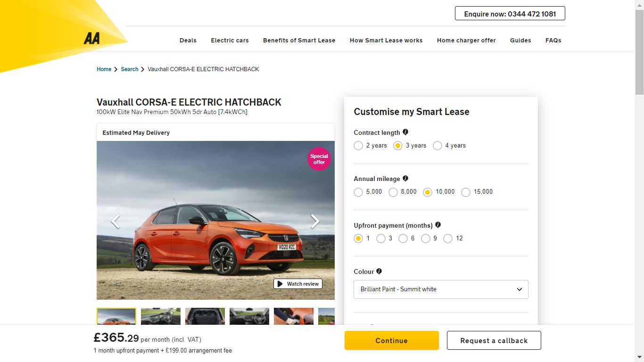
Task: Select the open boot thumbnail
Action: [x=205, y=316]
